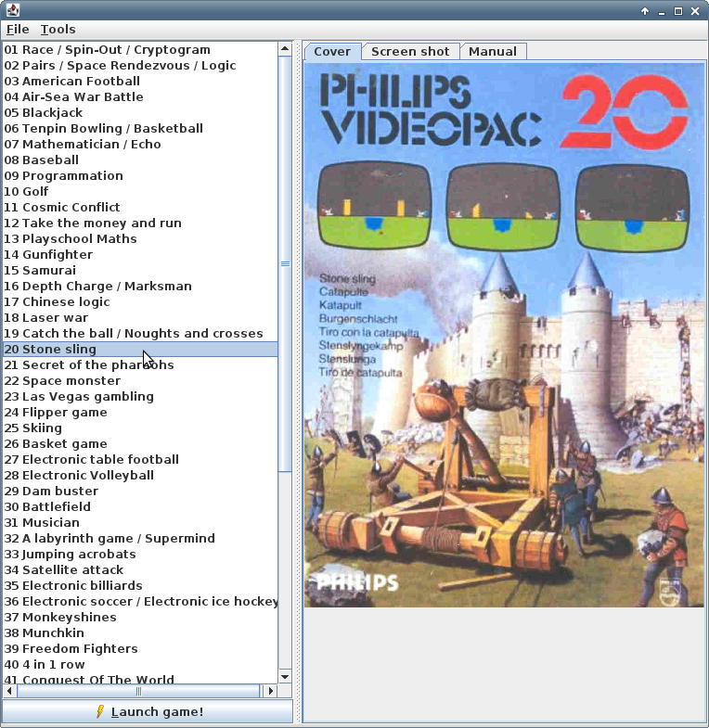The height and width of the screenshot is (728, 709).
Task: Select '05 Blackjack'
Action: coord(140,113)
